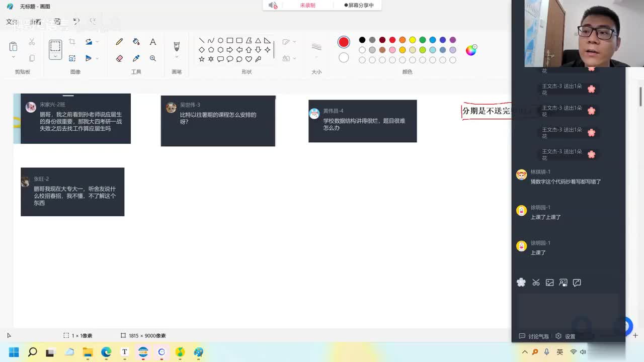Pick the diamond shape
Viewport: 644px width, 362px height.
(x=202, y=50)
